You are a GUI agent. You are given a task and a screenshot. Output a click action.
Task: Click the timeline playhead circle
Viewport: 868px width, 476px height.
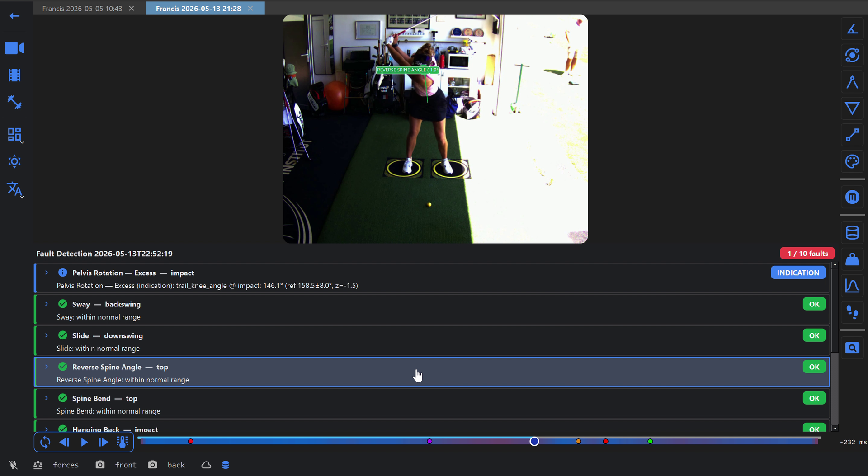534,441
